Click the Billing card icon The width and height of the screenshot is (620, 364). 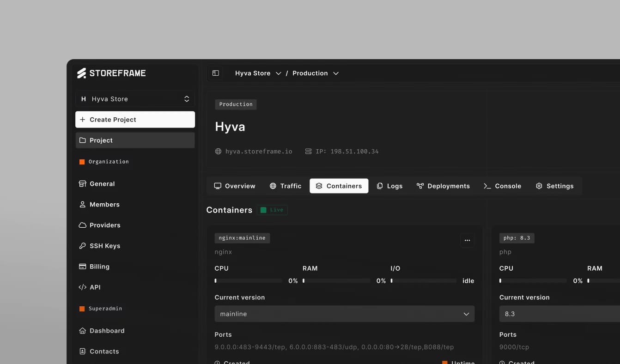pyautogui.click(x=83, y=267)
